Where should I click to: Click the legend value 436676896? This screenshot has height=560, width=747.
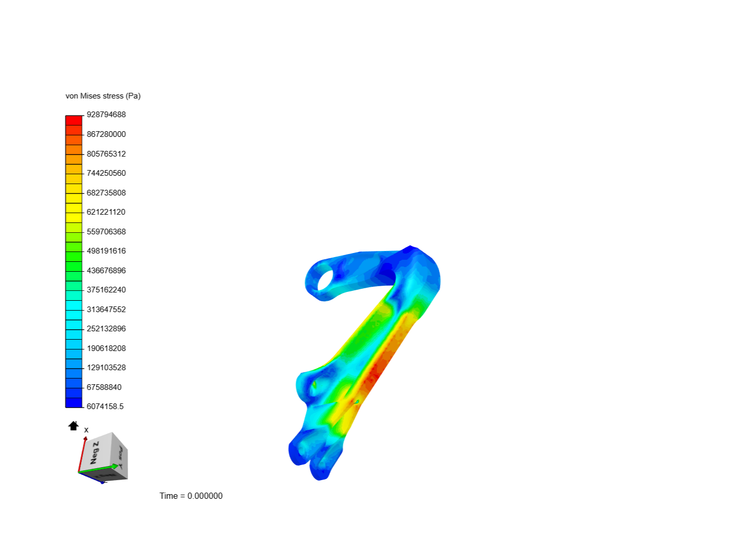(106, 271)
